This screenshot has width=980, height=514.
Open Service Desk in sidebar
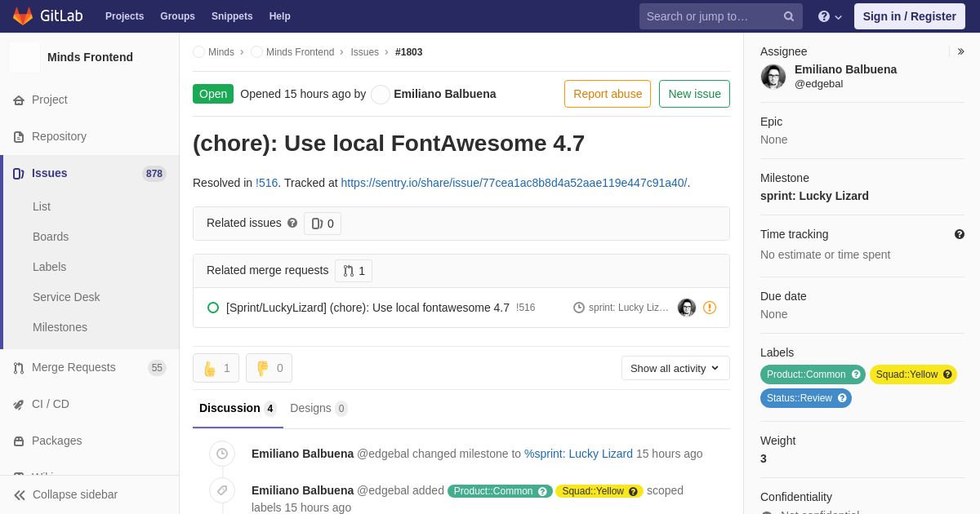[66, 297]
